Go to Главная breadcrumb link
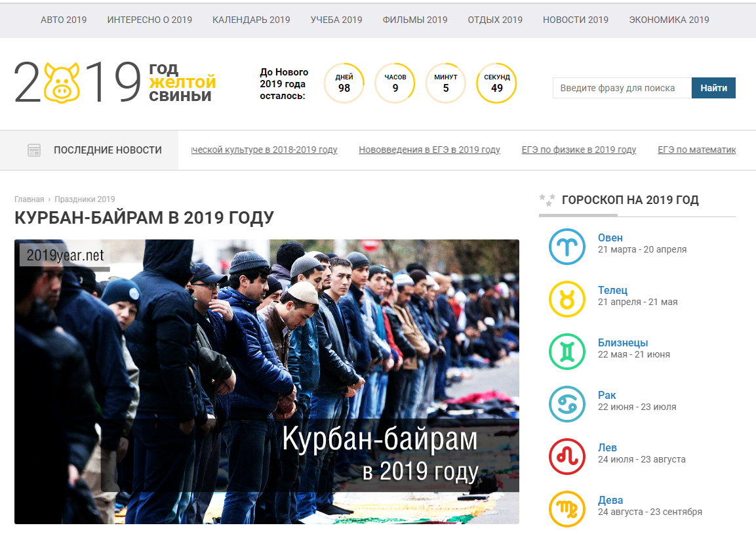Image resolution: width=756 pixels, height=534 pixels. tap(29, 199)
